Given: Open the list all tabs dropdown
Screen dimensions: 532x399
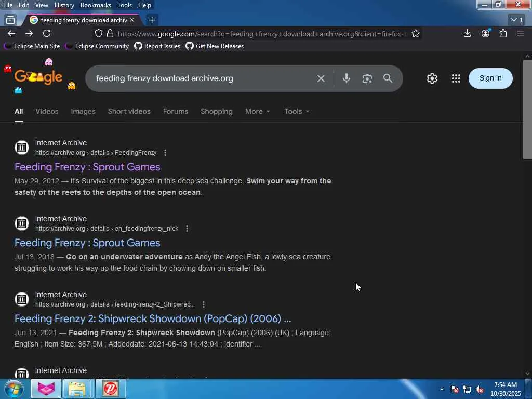Looking at the screenshot, I should [x=517, y=20].
